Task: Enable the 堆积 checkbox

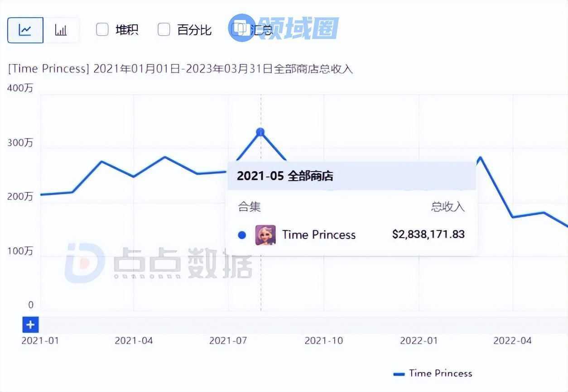Action: (102, 30)
